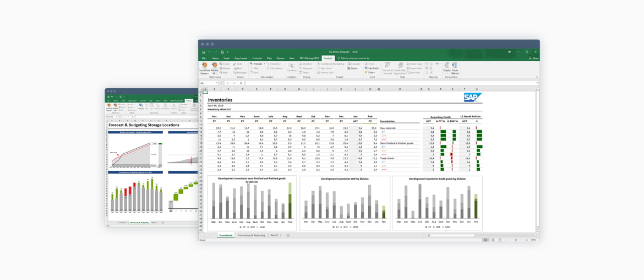Viewport: 644px width, 280px height.
Task: Open the Sheet3 tab in front window
Action: tap(274, 235)
